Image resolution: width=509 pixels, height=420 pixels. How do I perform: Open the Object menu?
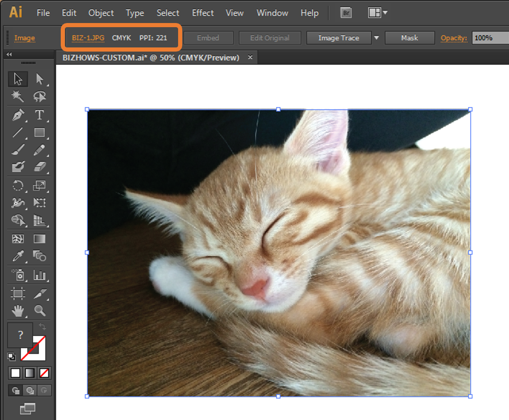point(101,13)
